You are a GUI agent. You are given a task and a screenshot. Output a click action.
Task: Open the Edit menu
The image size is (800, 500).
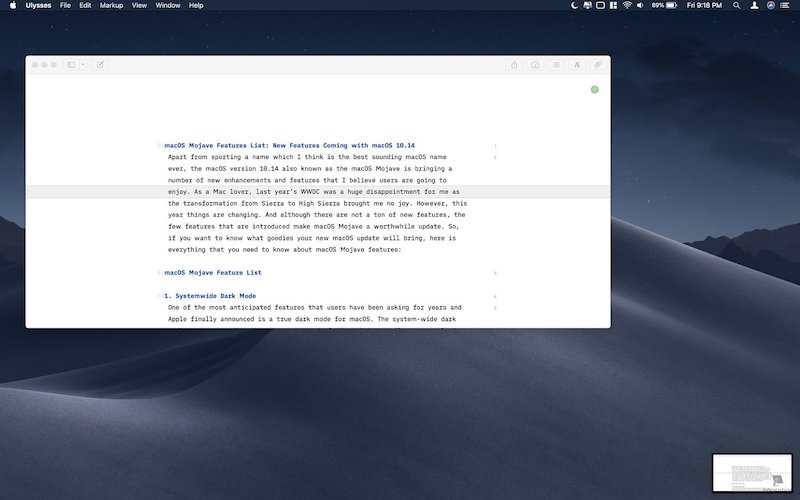click(85, 5)
